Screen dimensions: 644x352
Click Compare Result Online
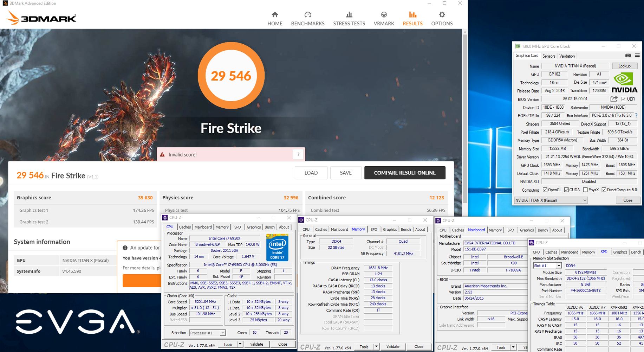405,173
